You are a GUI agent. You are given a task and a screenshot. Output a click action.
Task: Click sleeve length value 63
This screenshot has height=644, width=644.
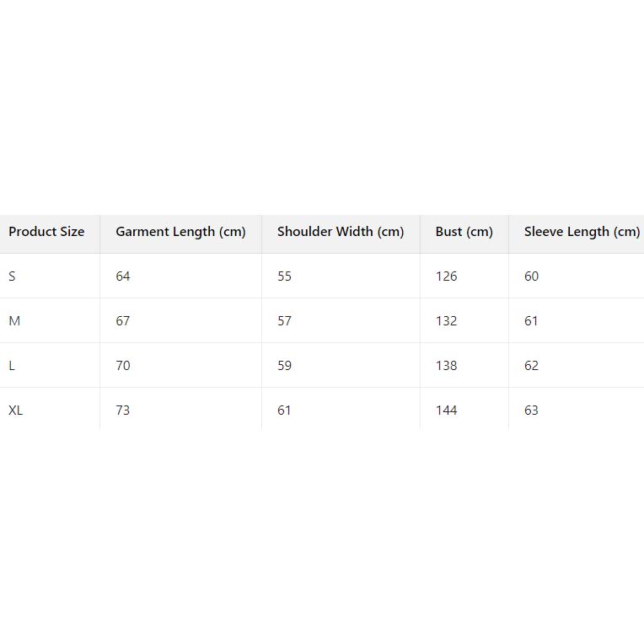[x=531, y=411]
